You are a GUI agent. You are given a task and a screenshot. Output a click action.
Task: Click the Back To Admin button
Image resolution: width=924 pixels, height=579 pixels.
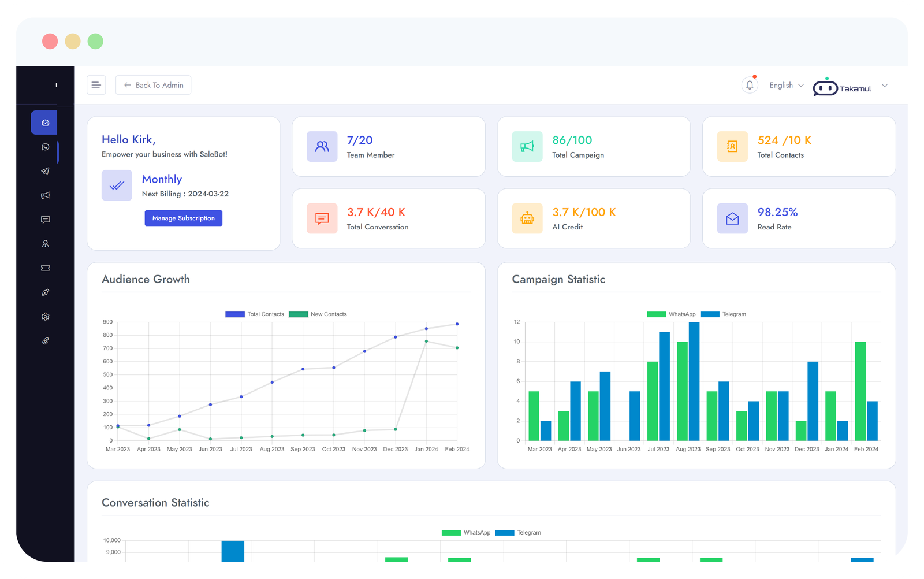pyautogui.click(x=153, y=85)
